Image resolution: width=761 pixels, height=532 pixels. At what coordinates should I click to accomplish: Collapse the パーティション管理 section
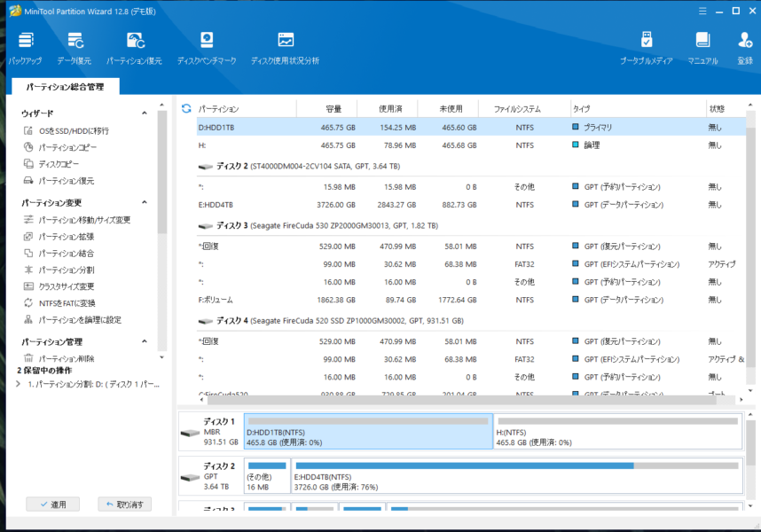click(x=145, y=341)
